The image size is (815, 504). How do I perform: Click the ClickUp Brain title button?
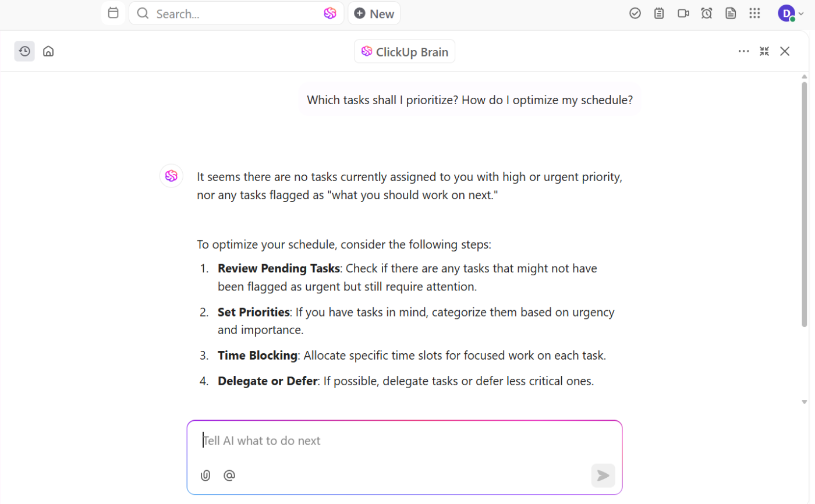point(405,52)
